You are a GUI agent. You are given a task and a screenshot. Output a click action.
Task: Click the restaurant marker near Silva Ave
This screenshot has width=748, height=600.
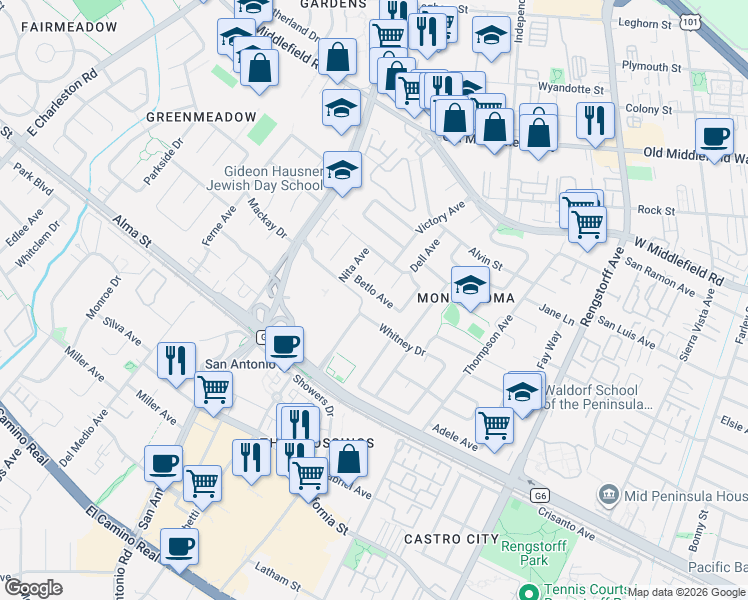click(x=177, y=362)
